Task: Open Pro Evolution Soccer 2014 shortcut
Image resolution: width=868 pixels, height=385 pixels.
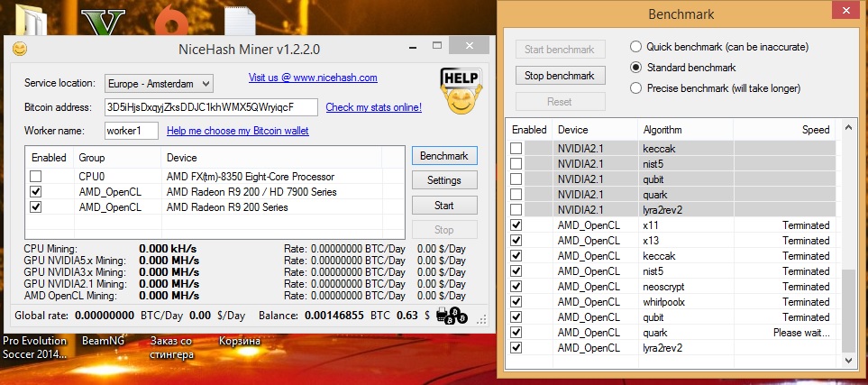Action: [34, 347]
